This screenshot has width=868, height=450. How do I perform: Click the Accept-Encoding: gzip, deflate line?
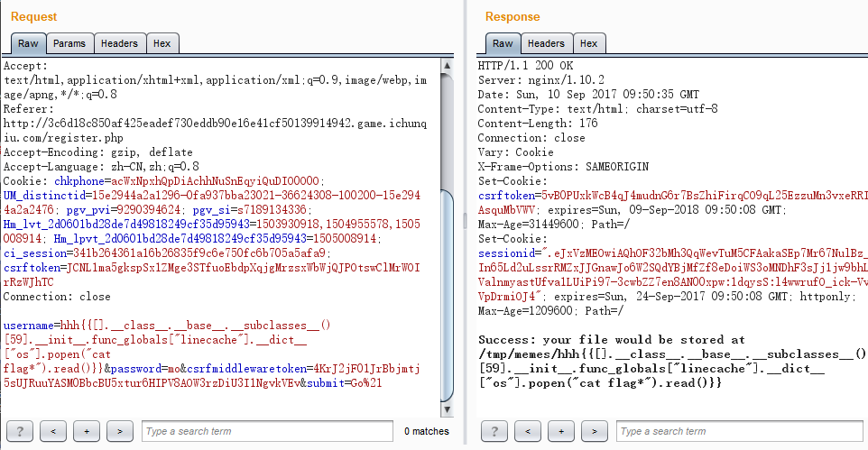pyautogui.click(x=98, y=152)
